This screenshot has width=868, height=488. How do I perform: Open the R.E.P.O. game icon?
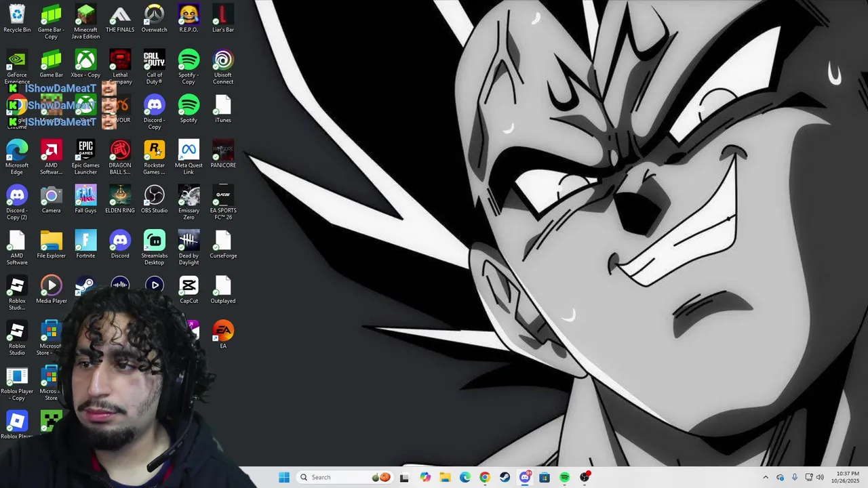click(189, 19)
